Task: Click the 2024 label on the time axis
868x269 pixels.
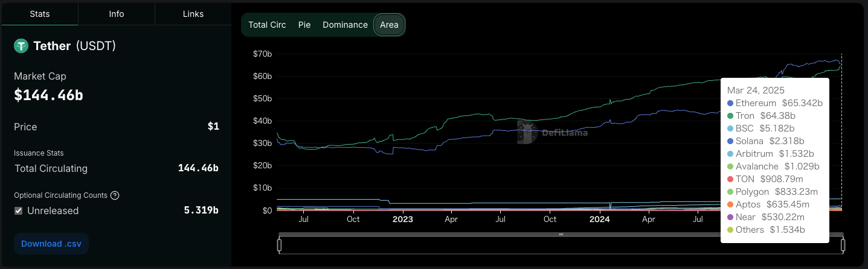Action: [600, 219]
